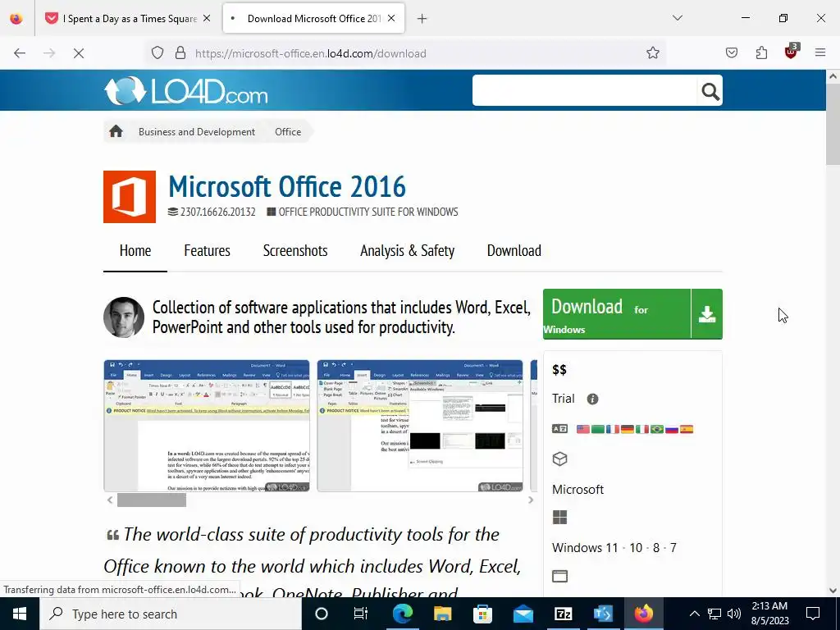The height and width of the screenshot is (630, 840).
Task: Click the Microsoft Office 2016 title link
Action: [287, 186]
